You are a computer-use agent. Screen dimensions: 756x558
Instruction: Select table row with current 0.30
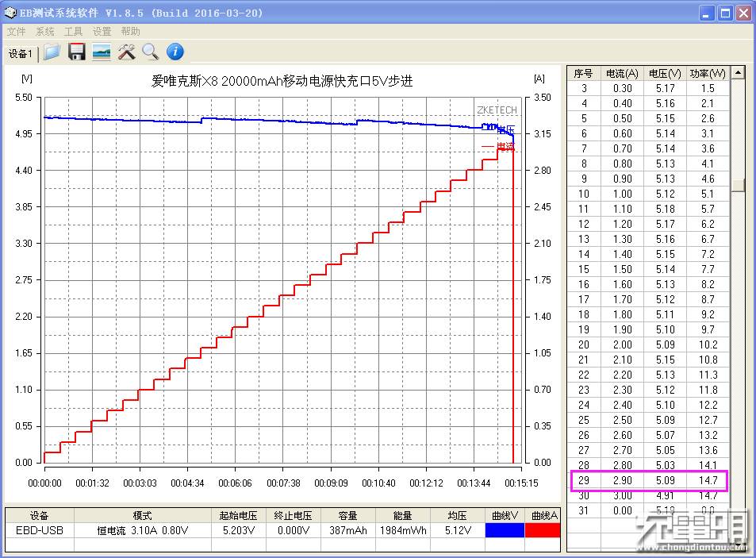point(648,88)
